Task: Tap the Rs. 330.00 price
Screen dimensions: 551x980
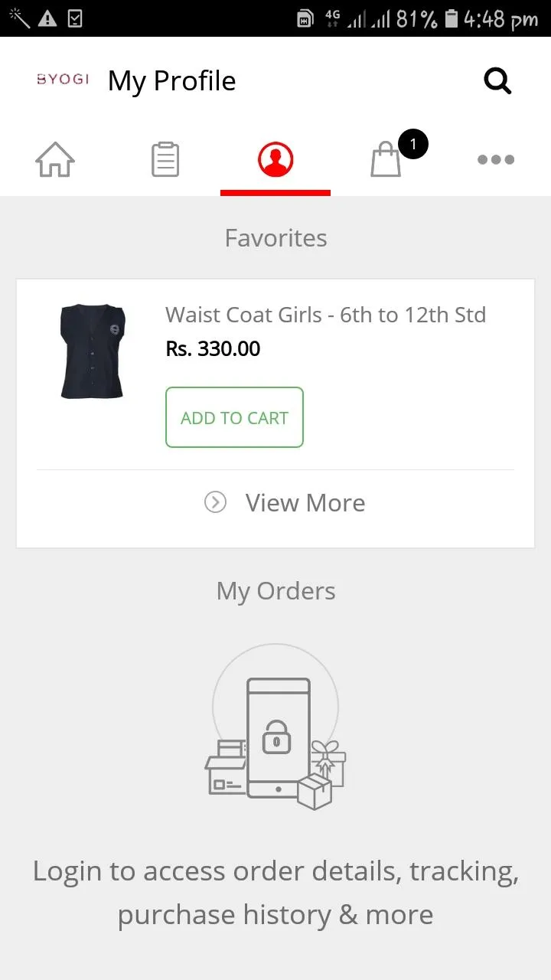Action: (213, 349)
